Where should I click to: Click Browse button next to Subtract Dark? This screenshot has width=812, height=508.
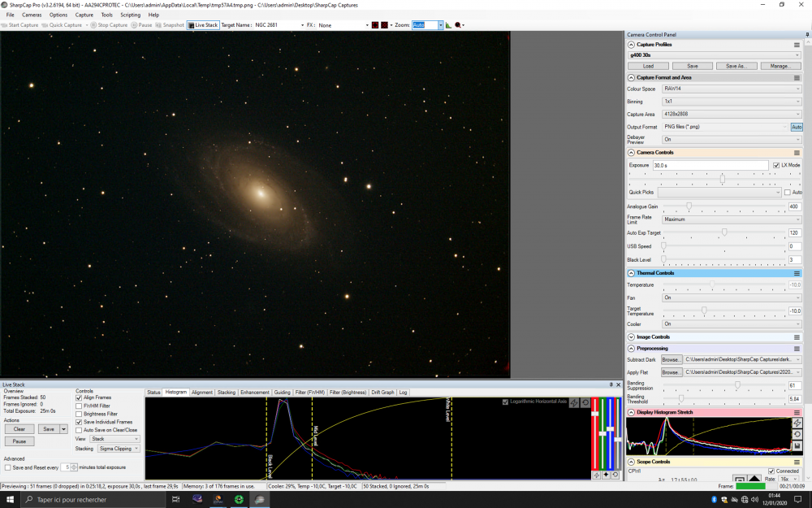coord(672,358)
